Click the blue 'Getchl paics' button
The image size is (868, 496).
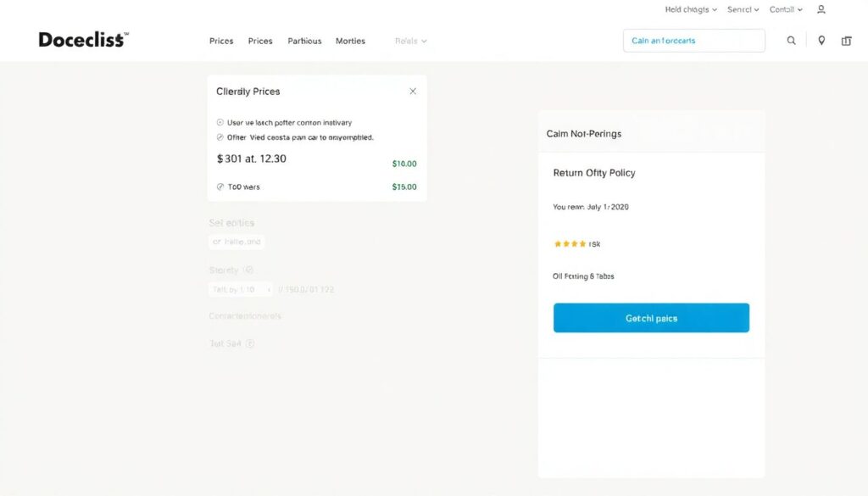(x=651, y=318)
